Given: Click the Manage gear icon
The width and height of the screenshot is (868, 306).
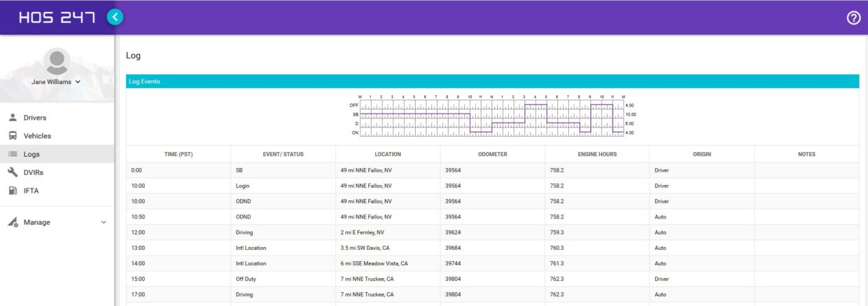Looking at the screenshot, I should [13, 223].
